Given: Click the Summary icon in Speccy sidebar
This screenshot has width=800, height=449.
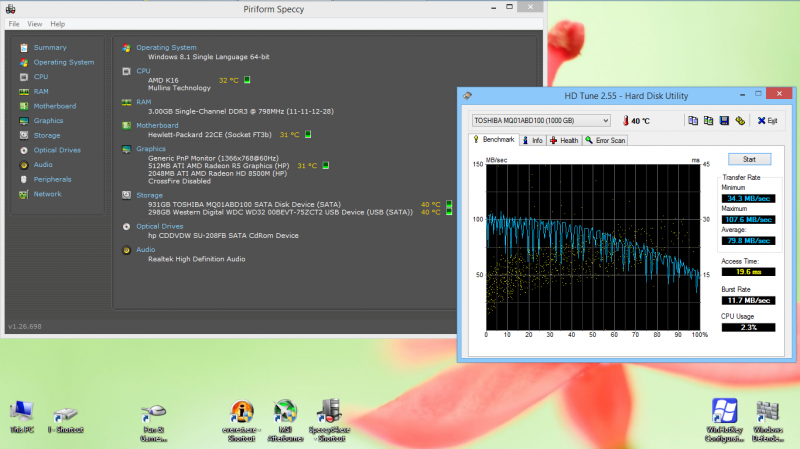Looking at the screenshot, I should click(23, 47).
